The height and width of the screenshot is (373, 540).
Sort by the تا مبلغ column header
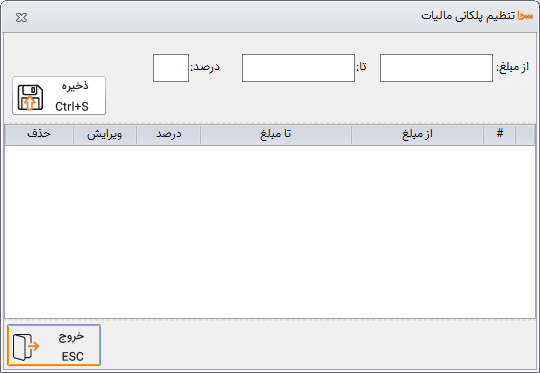[x=276, y=134]
